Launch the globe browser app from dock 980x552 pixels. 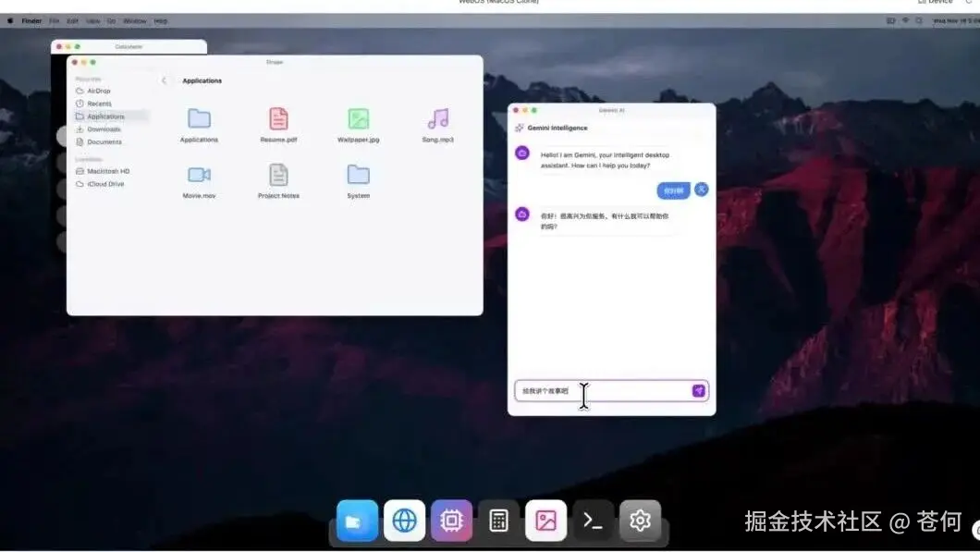click(x=404, y=521)
